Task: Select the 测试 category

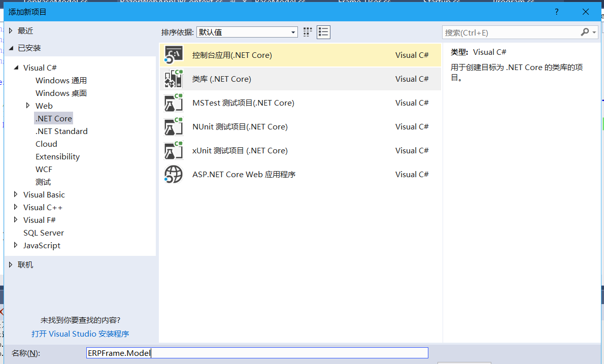Action: coord(43,182)
